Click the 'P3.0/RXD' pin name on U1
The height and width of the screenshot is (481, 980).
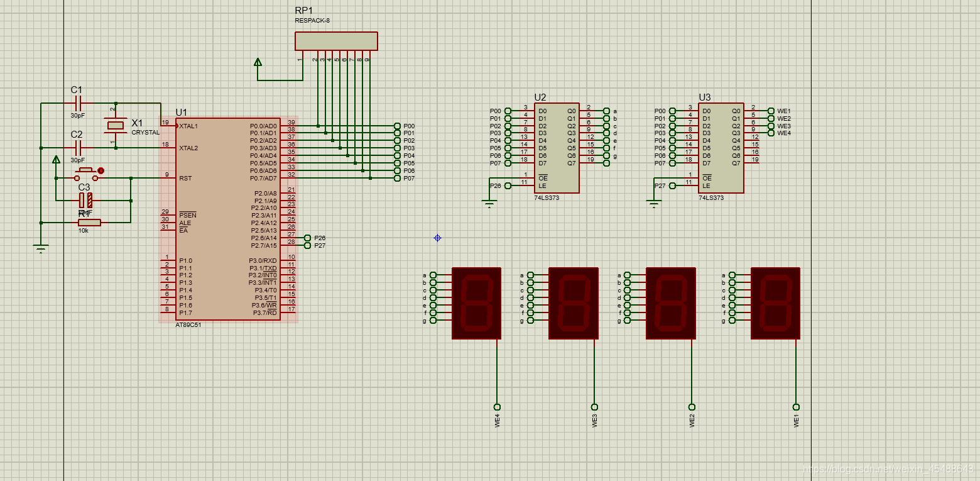click(263, 261)
